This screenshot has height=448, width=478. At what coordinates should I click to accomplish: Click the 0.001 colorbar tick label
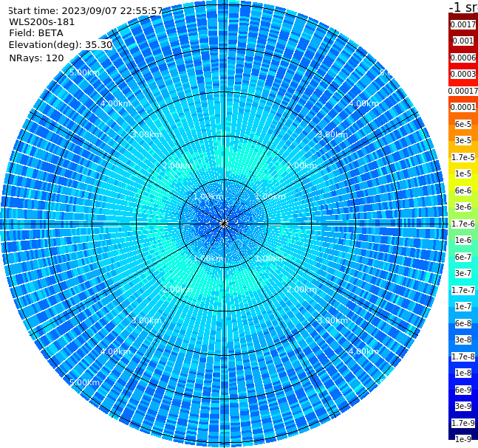point(463,41)
